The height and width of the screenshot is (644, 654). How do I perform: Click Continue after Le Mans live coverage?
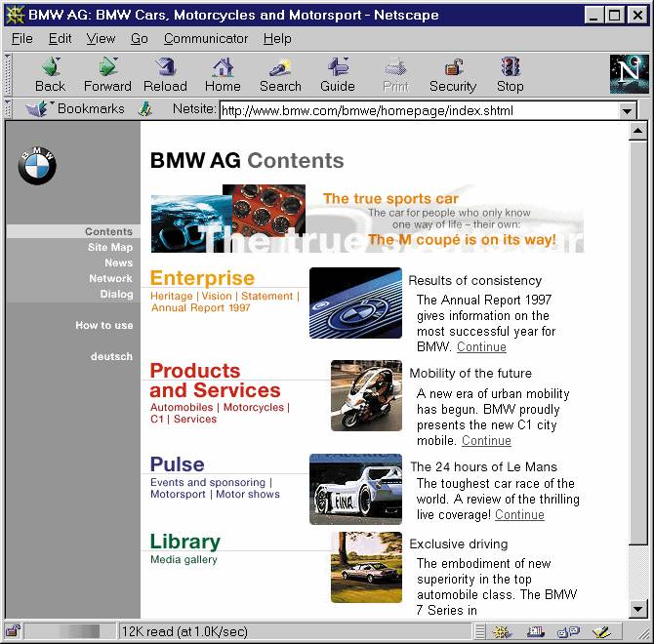pyautogui.click(x=519, y=515)
